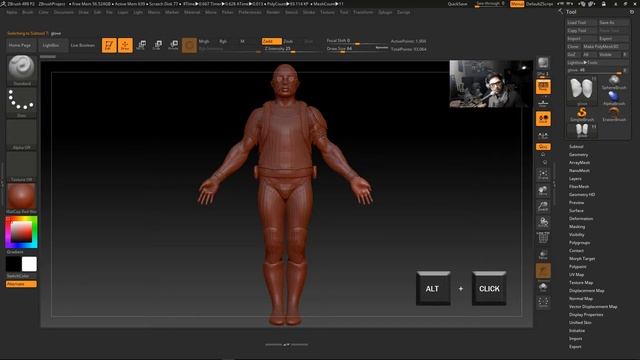640x360 pixels.
Task: Select the glove tool thumbnail
Action: 582,90
